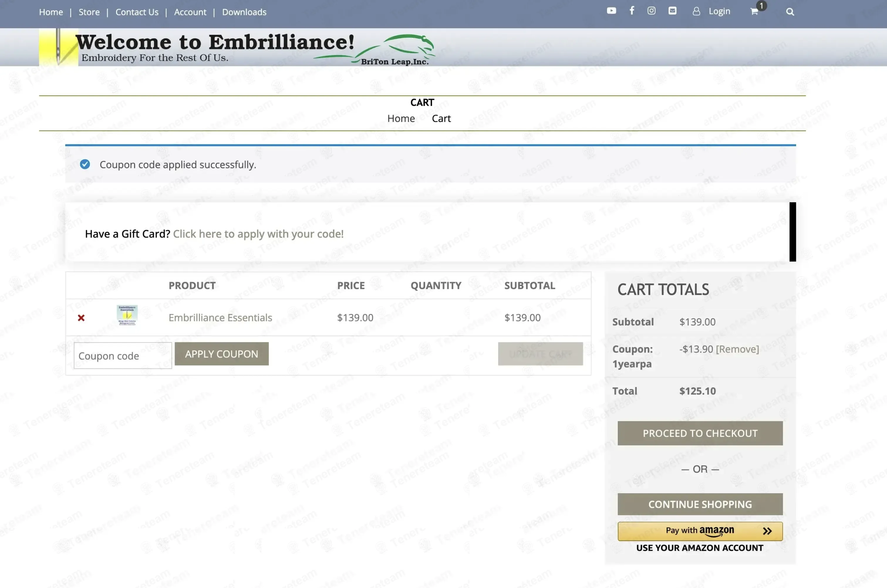Open the Facebook social icon
The image size is (887, 588).
pos(632,11)
